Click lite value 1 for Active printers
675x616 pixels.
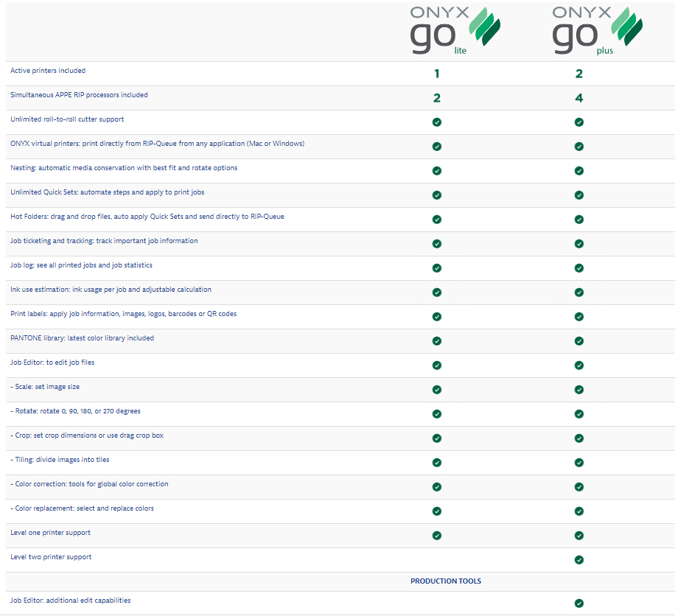(437, 74)
